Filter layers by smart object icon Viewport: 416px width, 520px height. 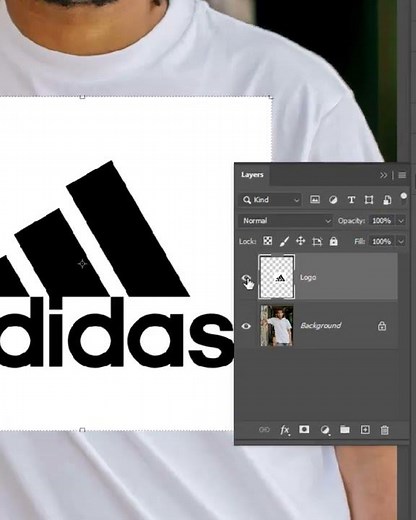tap(387, 200)
